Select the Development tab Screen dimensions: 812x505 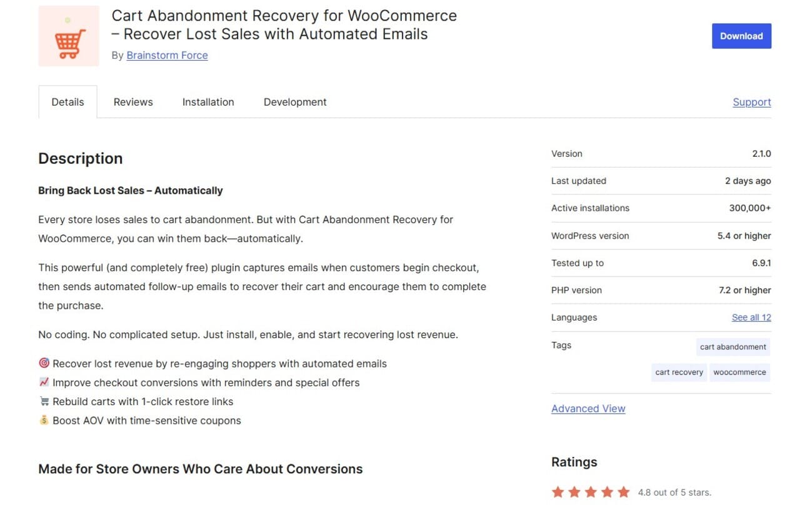(294, 101)
